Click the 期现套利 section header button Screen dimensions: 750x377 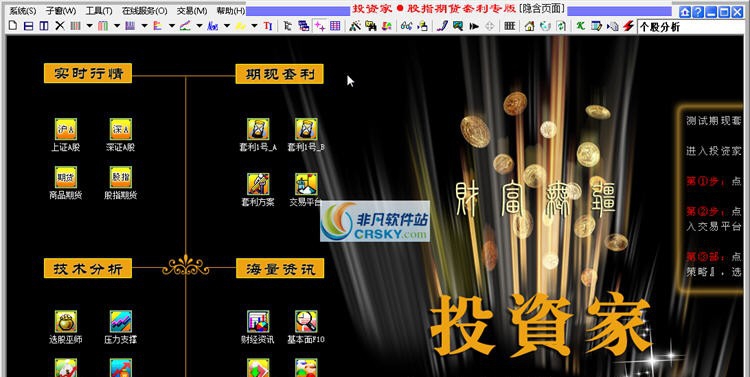coord(280,74)
